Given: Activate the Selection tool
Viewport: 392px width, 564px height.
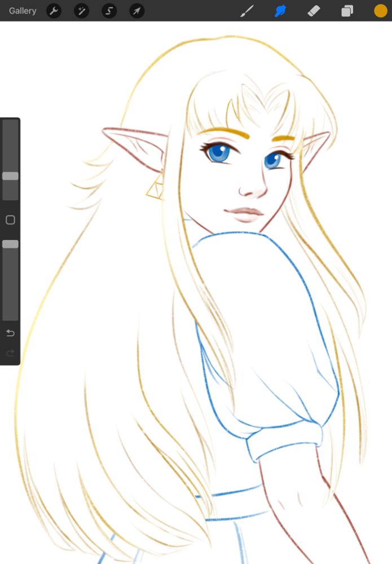Looking at the screenshot, I should (109, 11).
